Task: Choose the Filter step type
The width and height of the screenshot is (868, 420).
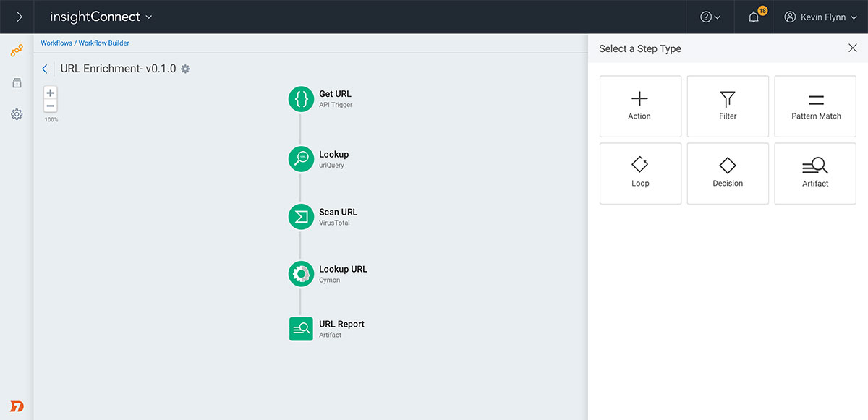Action: click(x=728, y=106)
